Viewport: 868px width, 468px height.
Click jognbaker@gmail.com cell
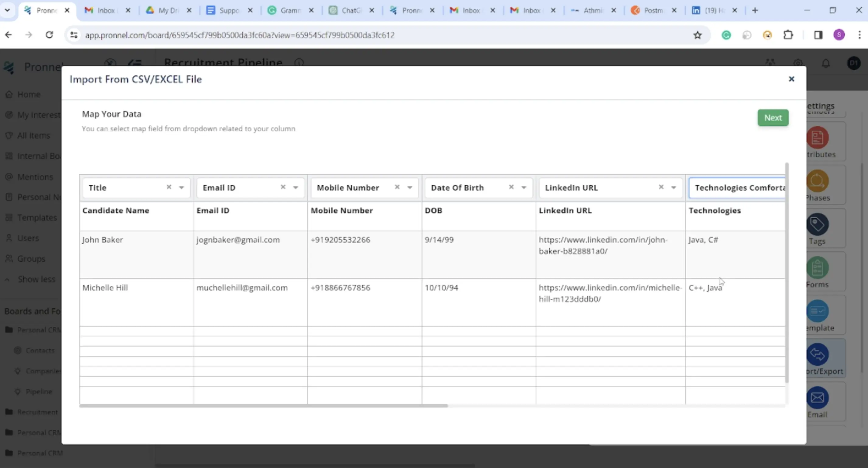pyautogui.click(x=250, y=254)
